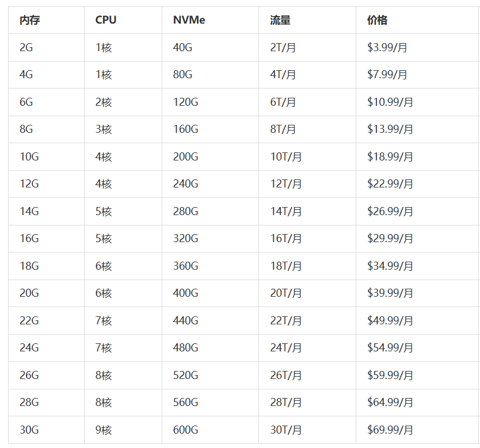Click the NVMe column header
The image size is (480, 448).
click(189, 20)
